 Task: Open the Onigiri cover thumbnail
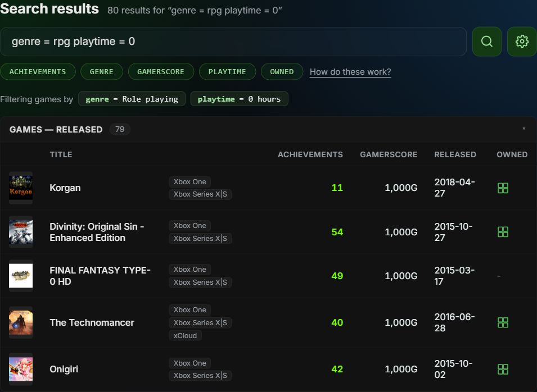click(21, 369)
